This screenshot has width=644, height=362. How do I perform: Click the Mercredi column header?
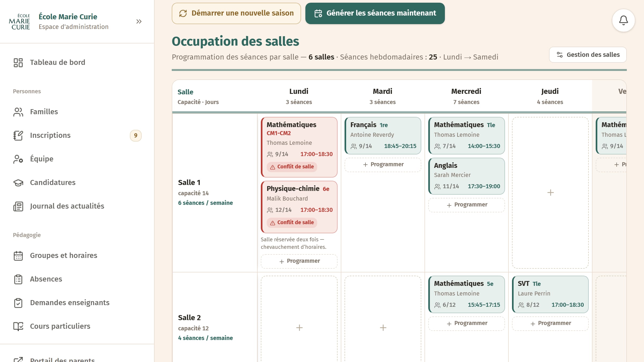[x=466, y=96]
